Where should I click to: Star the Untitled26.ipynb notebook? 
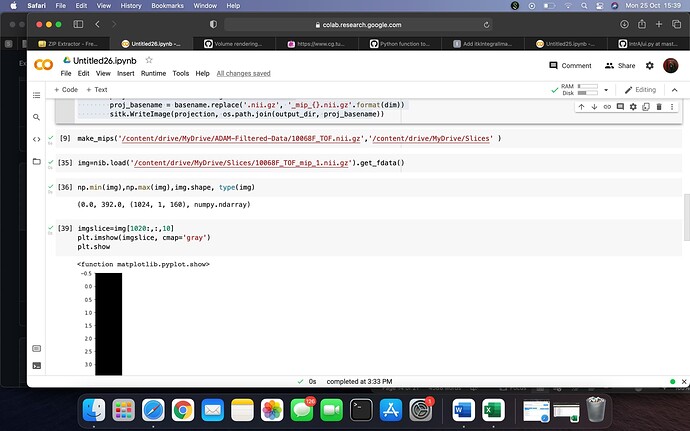(x=149, y=60)
